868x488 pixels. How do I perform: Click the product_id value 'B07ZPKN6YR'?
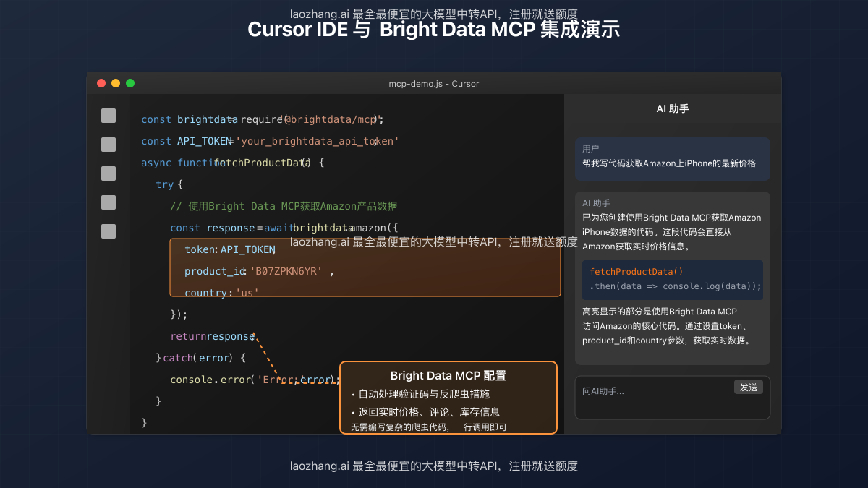point(286,271)
